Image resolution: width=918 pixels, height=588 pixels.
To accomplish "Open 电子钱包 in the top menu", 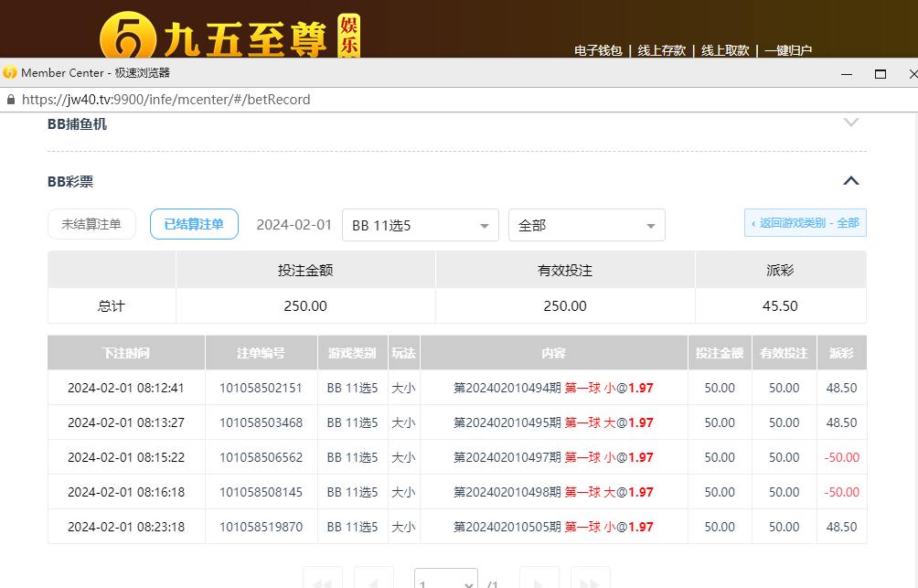I will (598, 50).
